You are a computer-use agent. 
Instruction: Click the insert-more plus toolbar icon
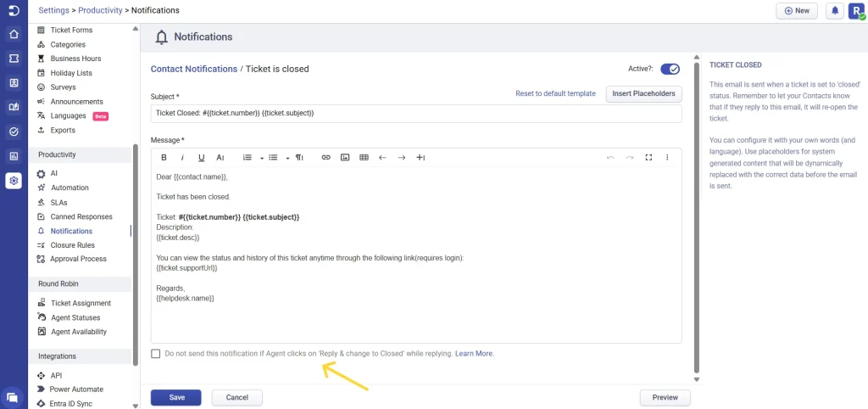pos(420,158)
